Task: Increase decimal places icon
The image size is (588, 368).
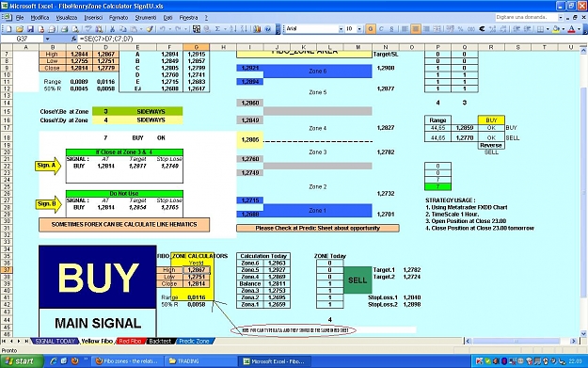Action: pos(492,29)
